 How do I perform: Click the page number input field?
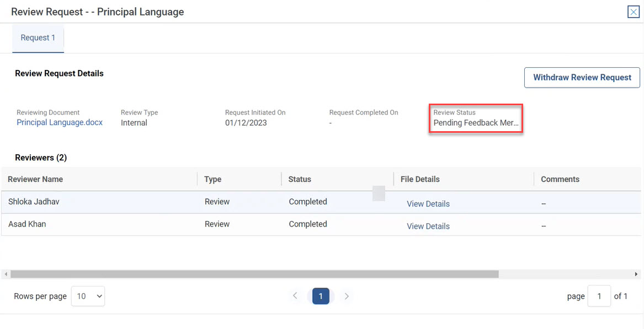[599, 296]
